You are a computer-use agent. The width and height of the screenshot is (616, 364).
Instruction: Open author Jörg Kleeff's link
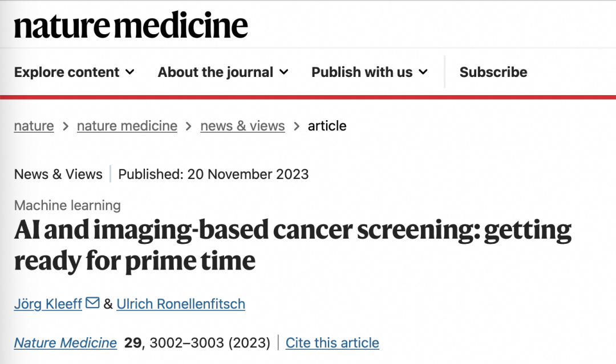point(48,304)
